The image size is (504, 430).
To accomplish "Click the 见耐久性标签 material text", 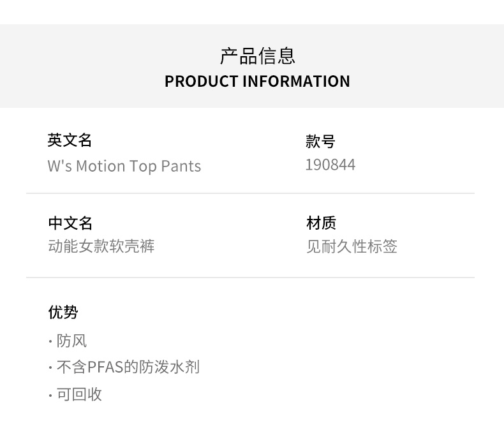I will click(352, 246).
